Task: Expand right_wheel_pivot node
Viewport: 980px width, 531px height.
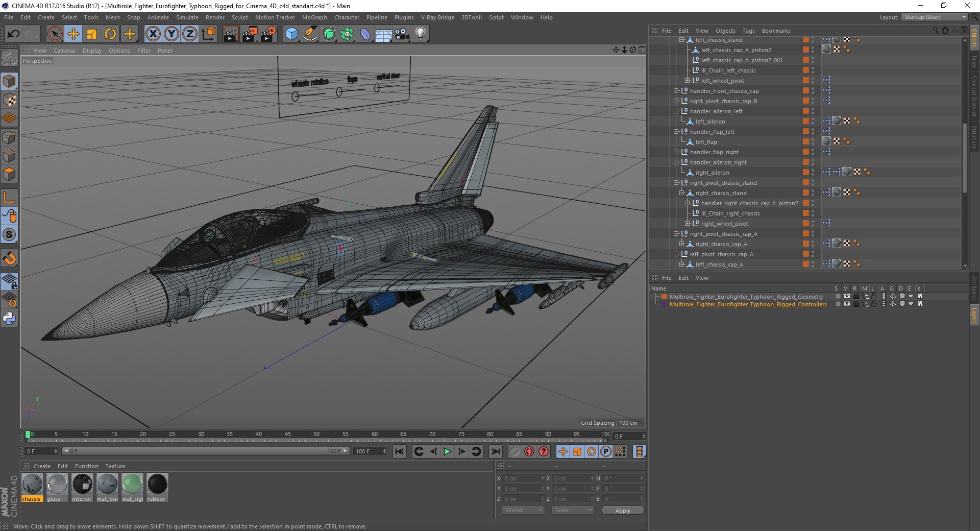Action: pyautogui.click(x=687, y=224)
